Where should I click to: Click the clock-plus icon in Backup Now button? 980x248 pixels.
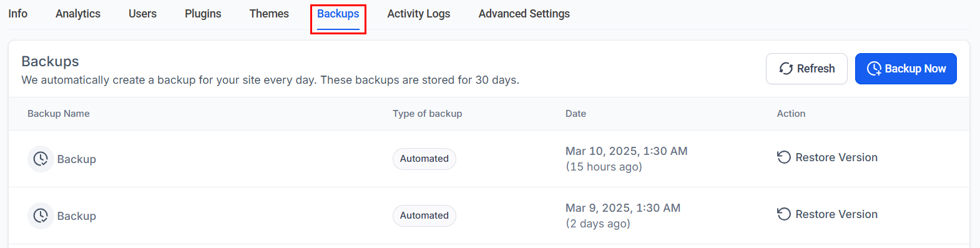click(x=875, y=69)
